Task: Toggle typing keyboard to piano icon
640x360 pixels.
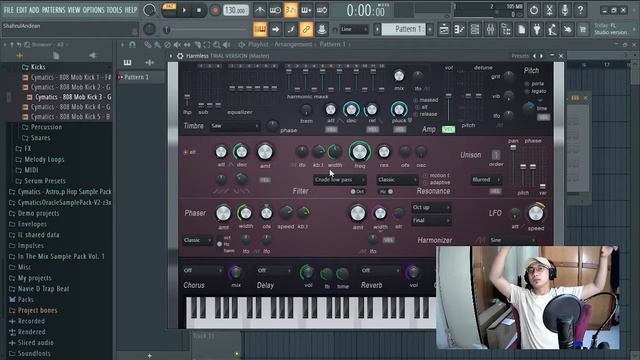Action: [x=260, y=29]
